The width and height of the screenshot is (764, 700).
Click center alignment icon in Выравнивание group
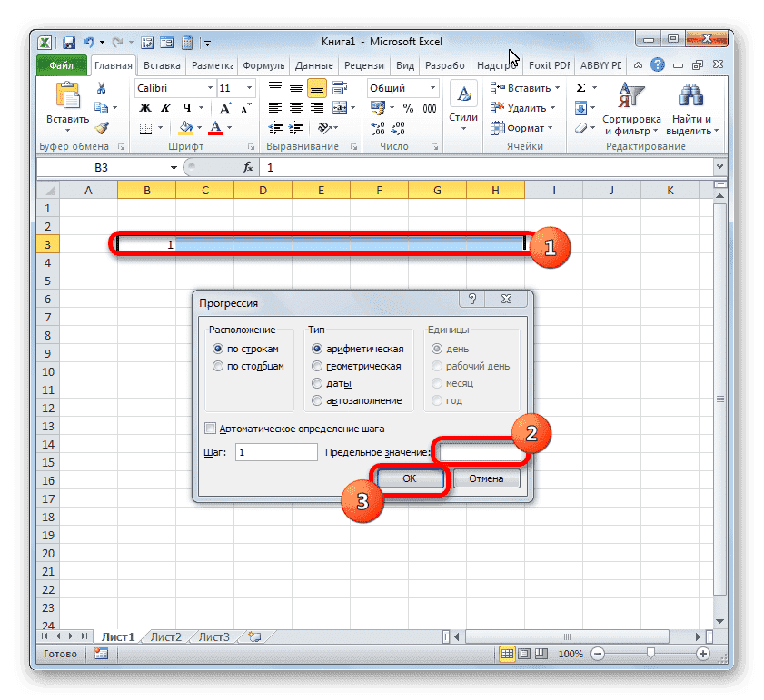294,107
